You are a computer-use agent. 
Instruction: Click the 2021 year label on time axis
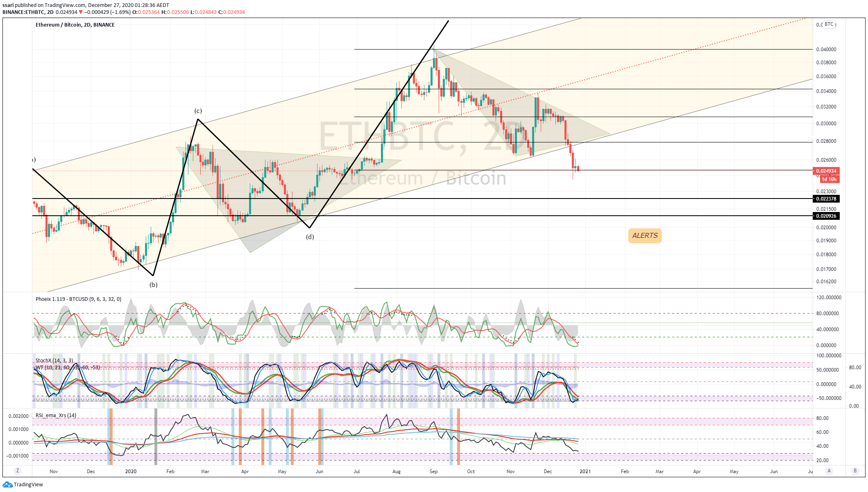(x=585, y=472)
